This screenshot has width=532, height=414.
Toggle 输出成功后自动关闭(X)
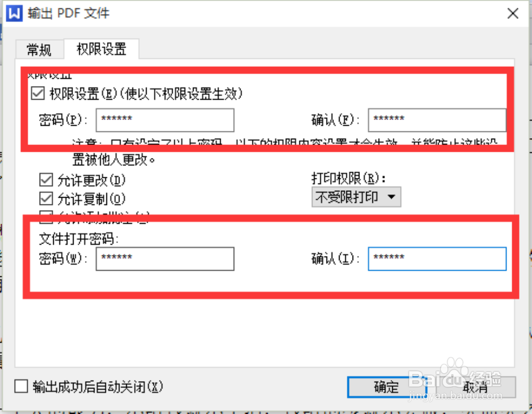(20, 386)
